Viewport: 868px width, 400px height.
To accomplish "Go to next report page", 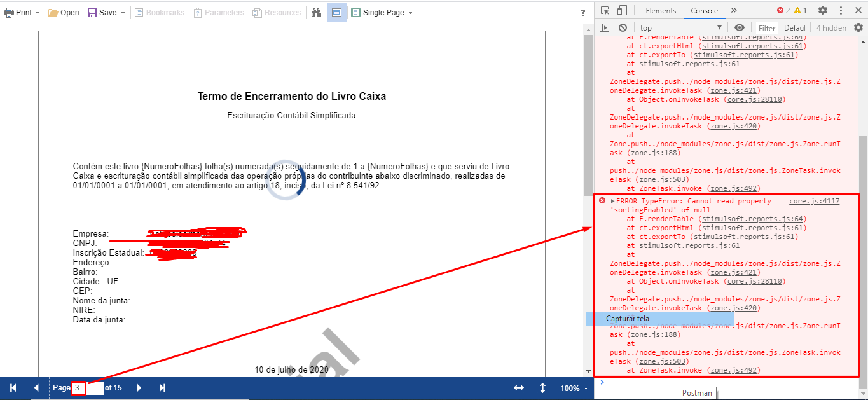I will [x=139, y=388].
